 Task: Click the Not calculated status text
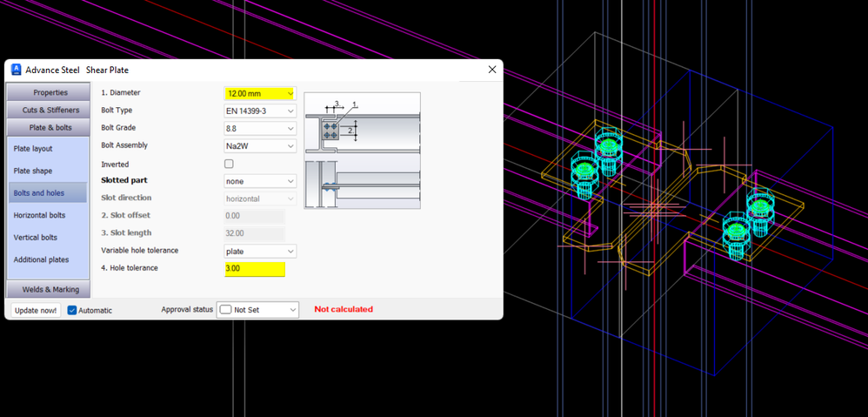pyautogui.click(x=344, y=309)
